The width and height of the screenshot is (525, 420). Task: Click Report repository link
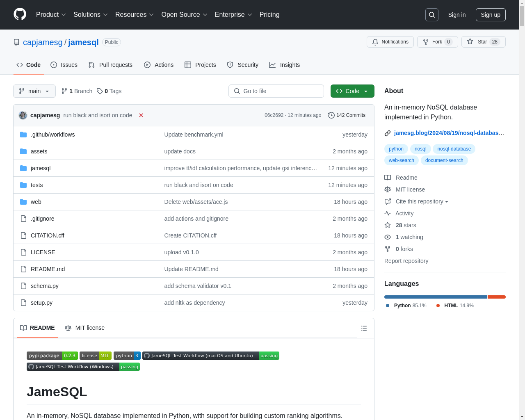pyautogui.click(x=406, y=261)
